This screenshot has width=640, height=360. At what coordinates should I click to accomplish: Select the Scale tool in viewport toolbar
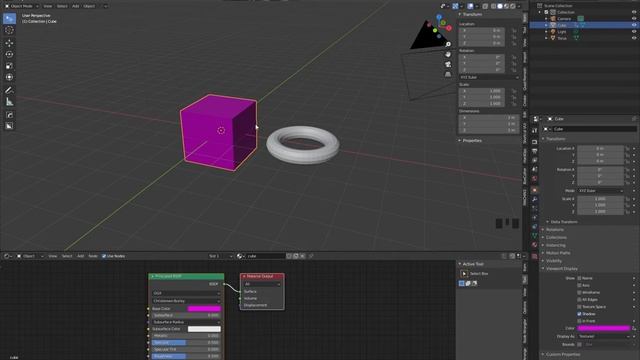9,66
